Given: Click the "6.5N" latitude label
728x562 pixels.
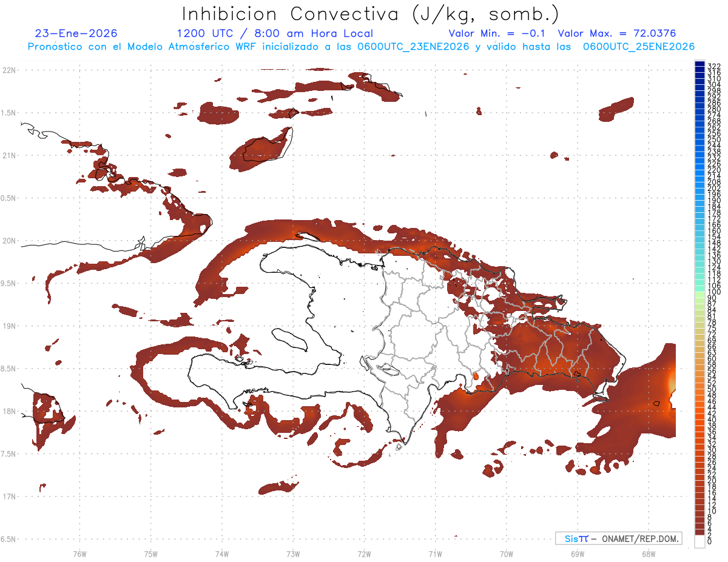Looking at the screenshot, I should pos(8,539).
